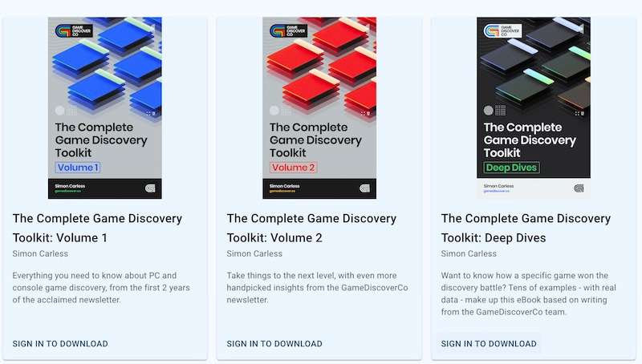
Task: Click the Toolkit: Volume 2 title heading
Action: tap(311, 229)
